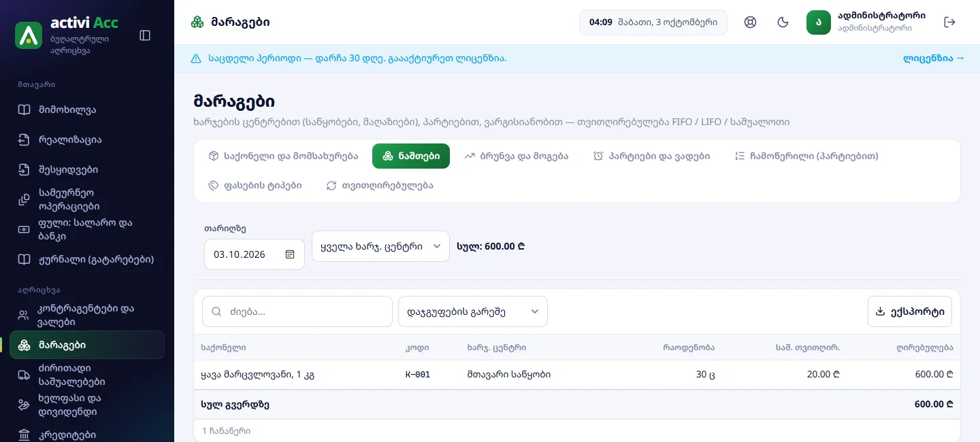980x442 pixels.
Task: Open რეალიზაცია in the sidebar
Action: [x=87, y=140]
